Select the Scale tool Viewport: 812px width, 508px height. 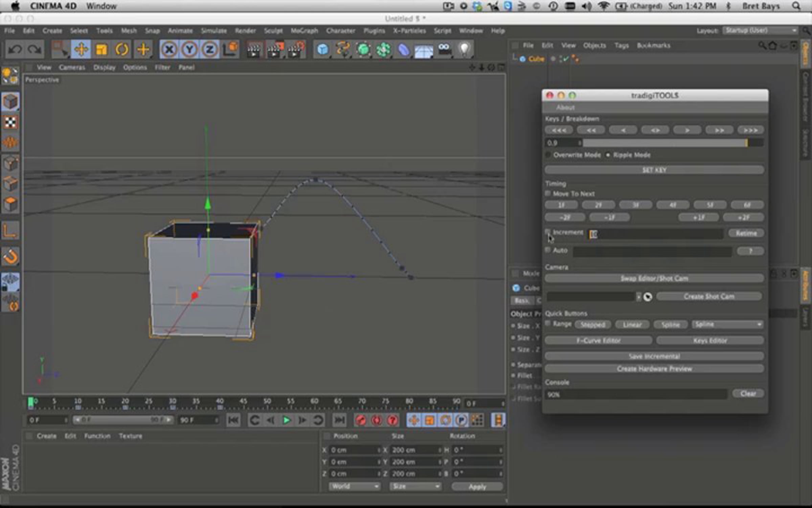[101, 49]
